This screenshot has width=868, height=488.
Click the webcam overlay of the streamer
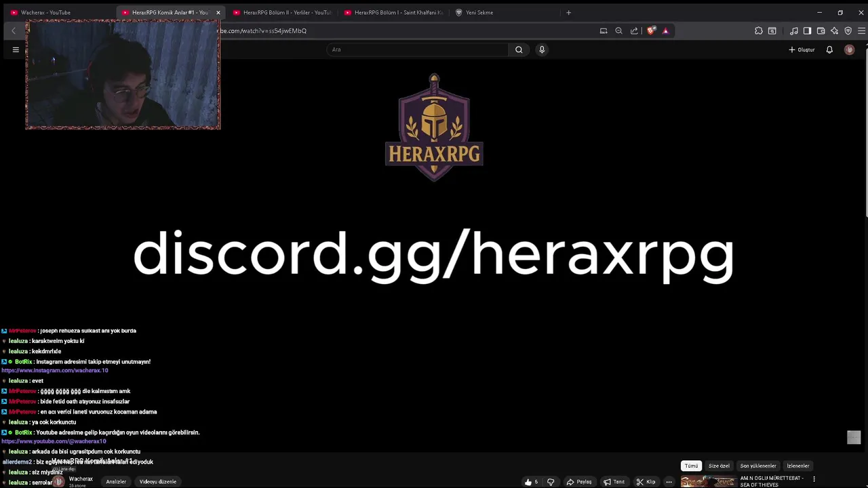pyautogui.click(x=123, y=75)
